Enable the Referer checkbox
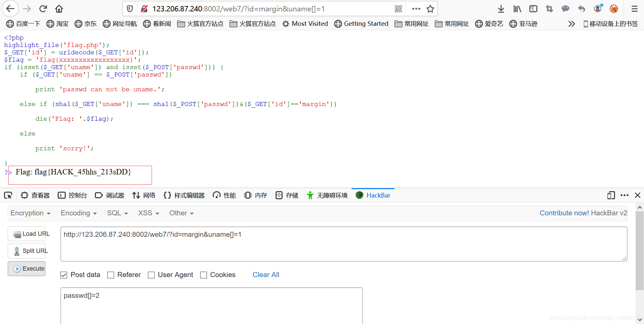Viewport: 644px width, 324px height. [111, 275]
